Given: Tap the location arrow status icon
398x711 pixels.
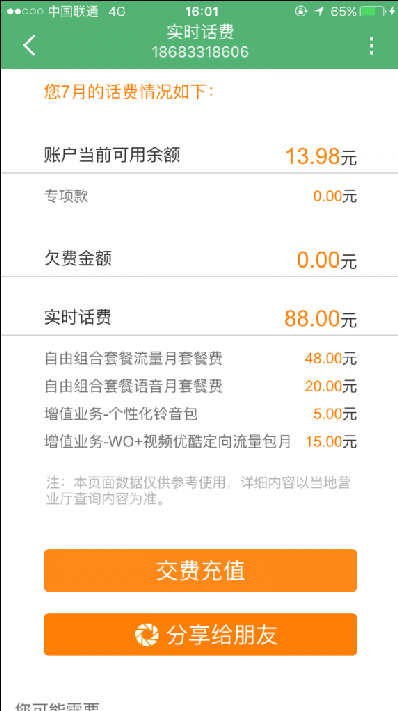Looking at the screenshot, I should tap(320, 12).
